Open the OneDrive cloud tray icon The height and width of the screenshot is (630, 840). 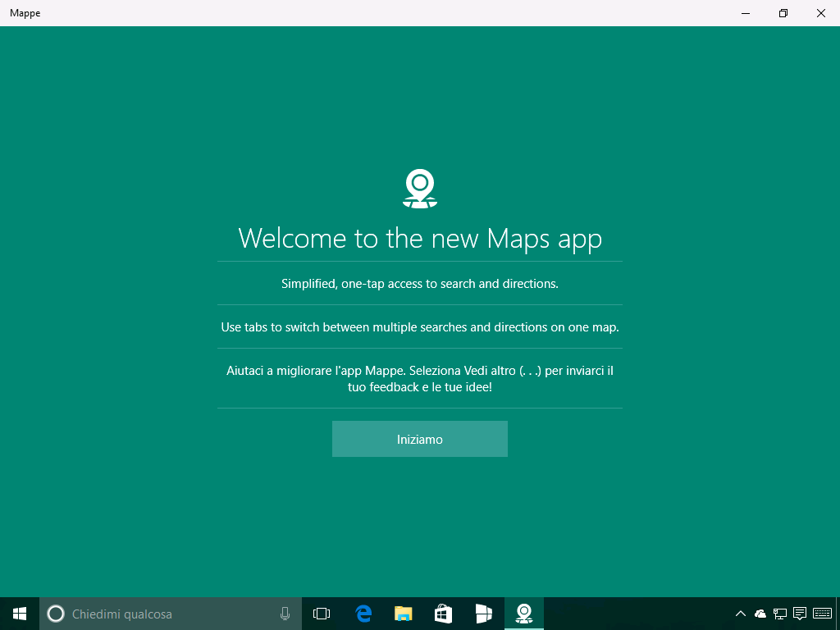tap(760, 614)
